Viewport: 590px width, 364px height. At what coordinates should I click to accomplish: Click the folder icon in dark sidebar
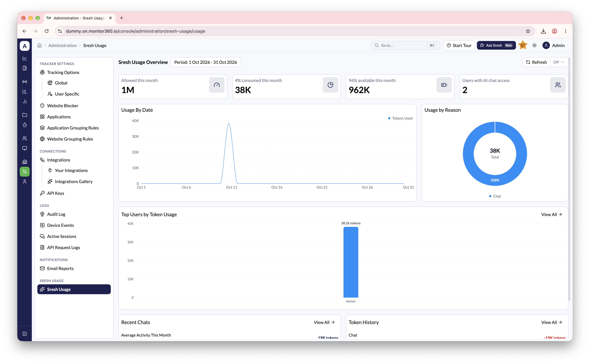point(25,115)
